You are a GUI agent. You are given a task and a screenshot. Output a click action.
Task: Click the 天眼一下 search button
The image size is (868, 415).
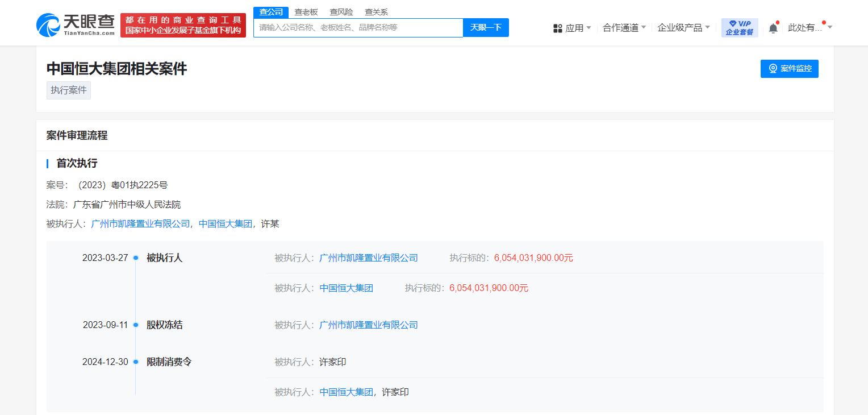(486, 27)
